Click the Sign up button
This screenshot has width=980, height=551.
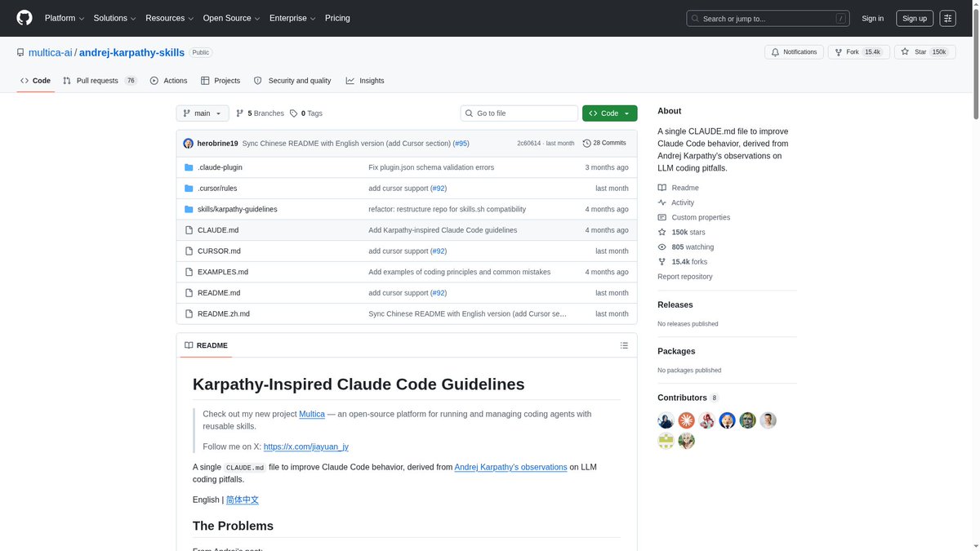914,18
